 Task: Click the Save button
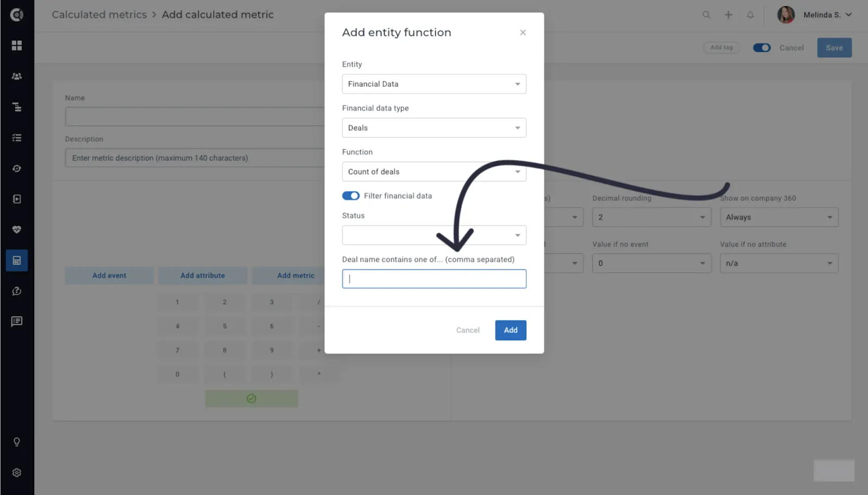834,48
